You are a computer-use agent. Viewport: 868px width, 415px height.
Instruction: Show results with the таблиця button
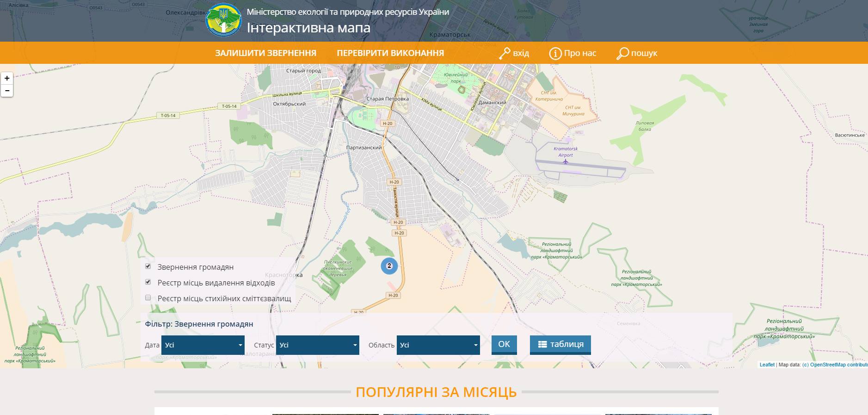(x=560, y=345)
